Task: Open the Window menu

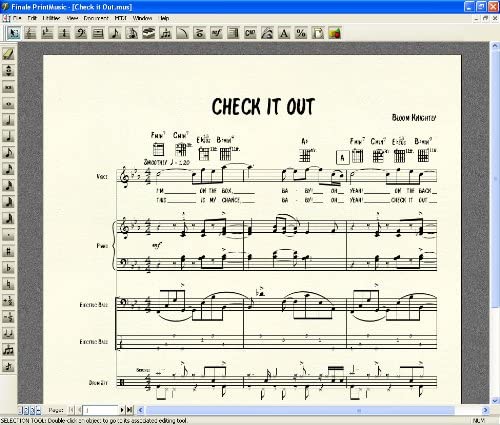Action: (142, 18)
